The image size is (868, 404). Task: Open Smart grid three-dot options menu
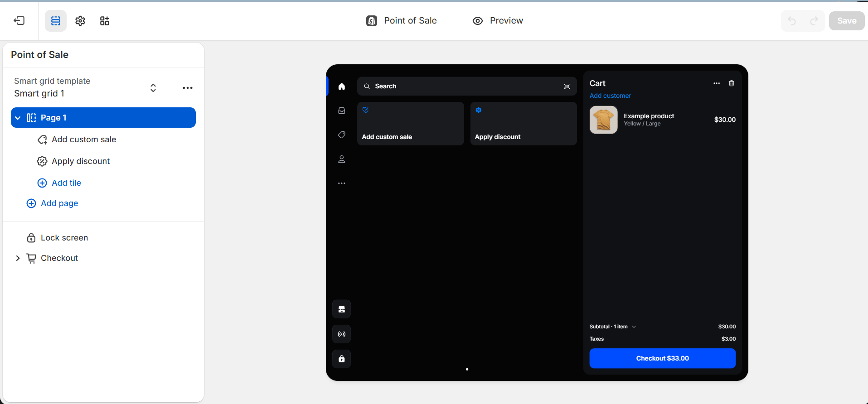(x=188, y=88)
